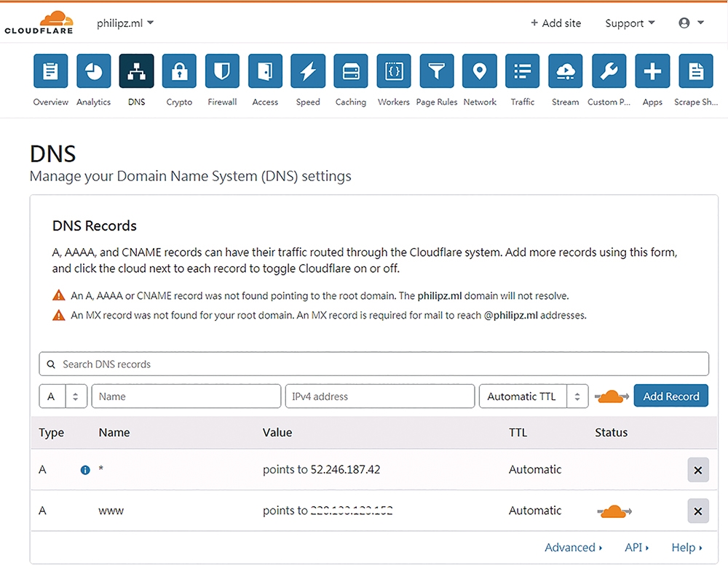Open the Advanced link
Image resolution: width=728 pixels, height=571 pixels.
pyautogui.click(x=573, y=547)
